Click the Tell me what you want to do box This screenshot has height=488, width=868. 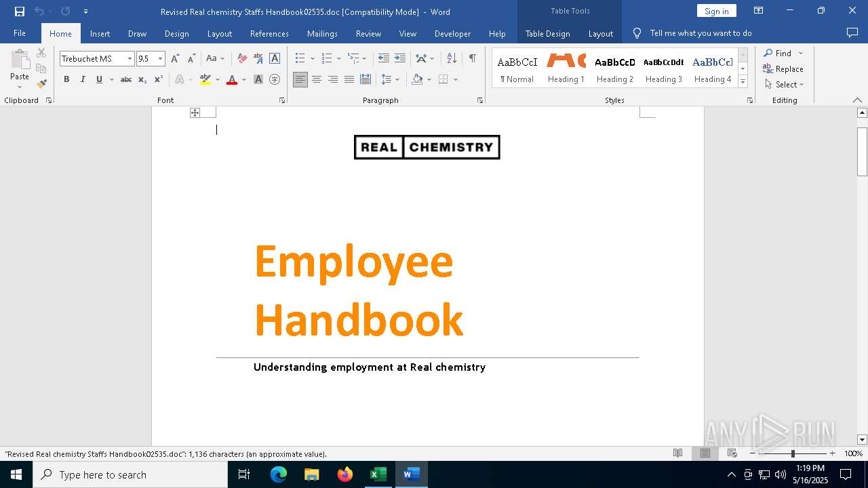tap(701, 33)
